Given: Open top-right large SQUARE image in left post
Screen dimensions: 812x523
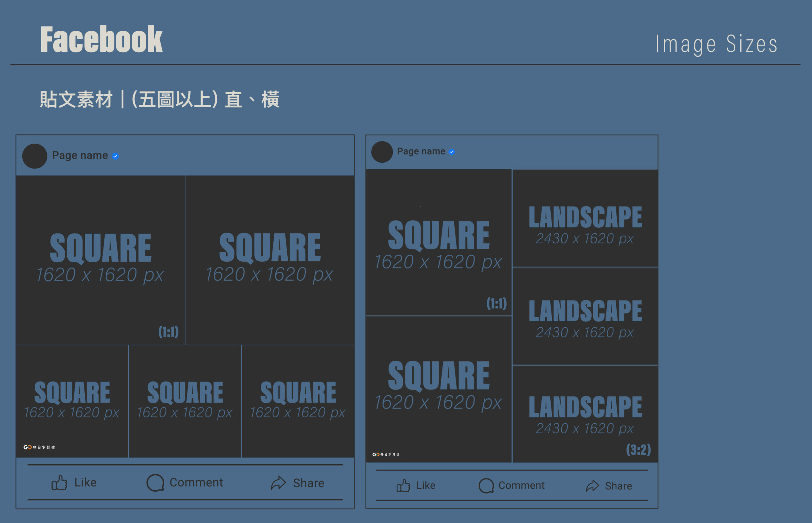Looking at the screenshot, I should click(x=270, y=260).
